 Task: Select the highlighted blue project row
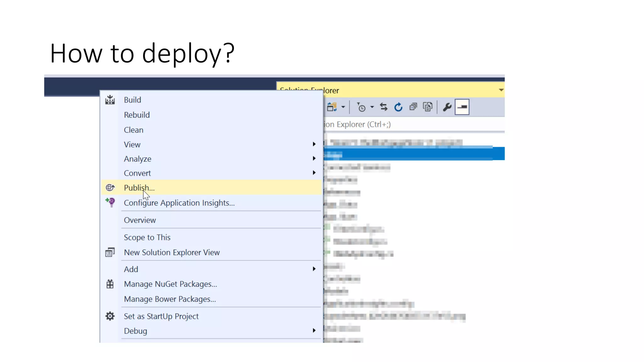[414, 154]
